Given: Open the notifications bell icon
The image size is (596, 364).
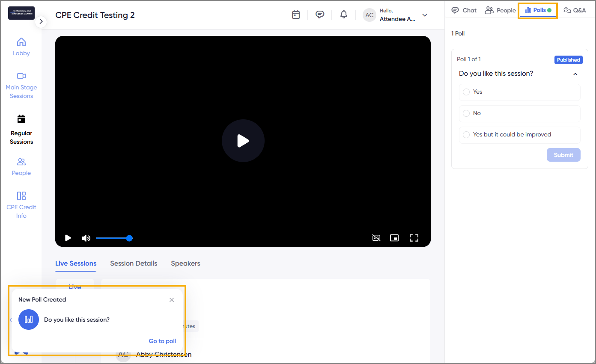Looking at the screenshot, I should pyautogui.click(x=343, y=15).
